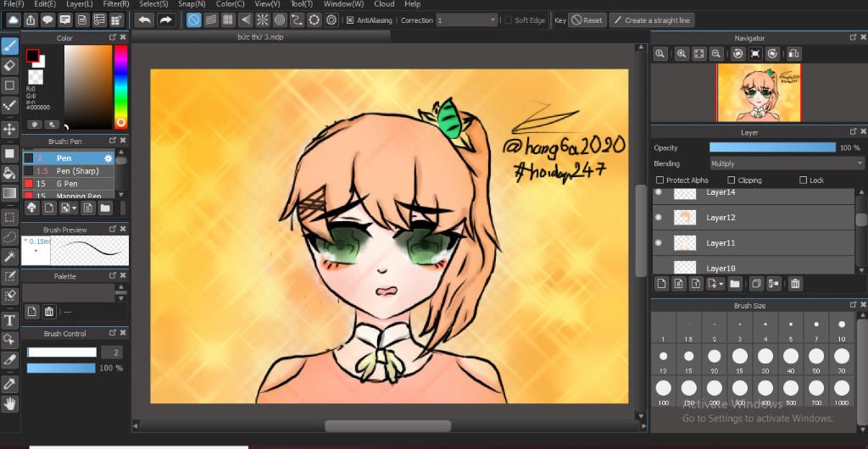Open the Blending mode dropdown

(x=787, y=164)
